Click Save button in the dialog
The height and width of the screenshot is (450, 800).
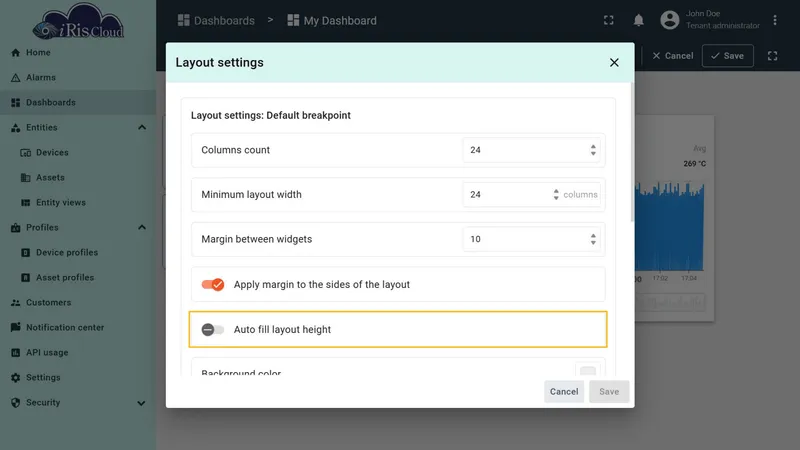tap(609, 391)
